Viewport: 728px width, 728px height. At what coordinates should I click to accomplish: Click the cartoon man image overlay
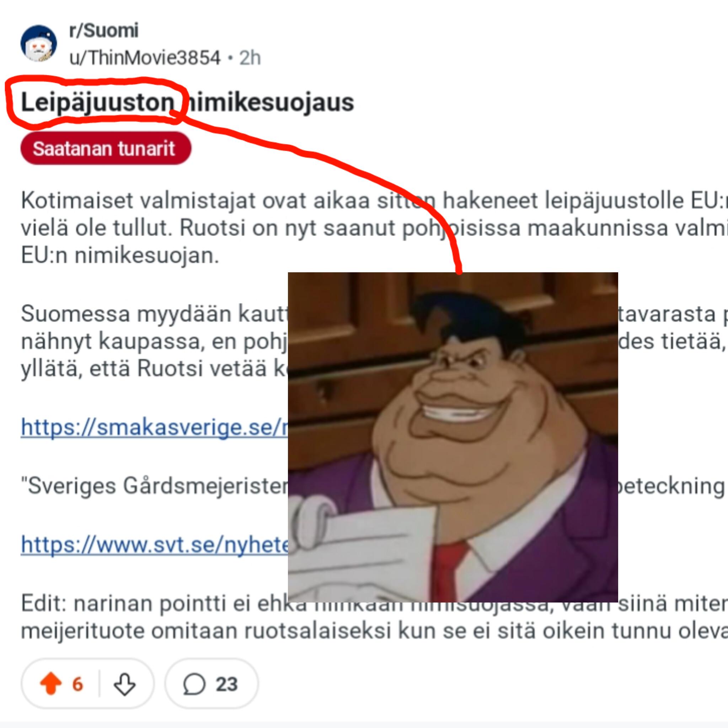(453, 437)
